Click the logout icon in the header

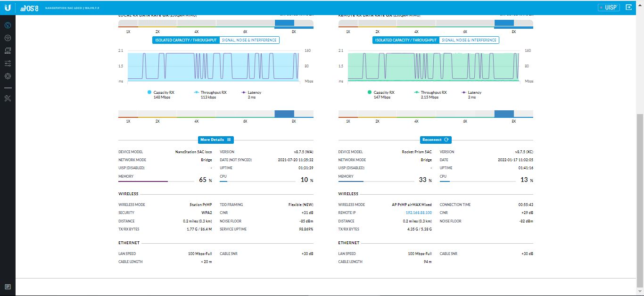pyautogui.click(x=628, y=8)
